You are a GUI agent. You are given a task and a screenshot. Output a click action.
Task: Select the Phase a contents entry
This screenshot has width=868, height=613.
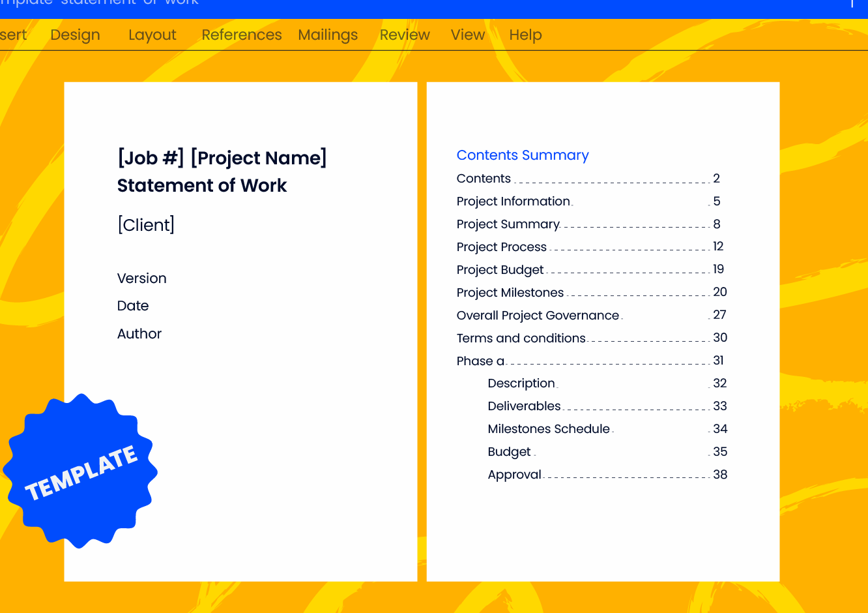(x=480, y=361)
